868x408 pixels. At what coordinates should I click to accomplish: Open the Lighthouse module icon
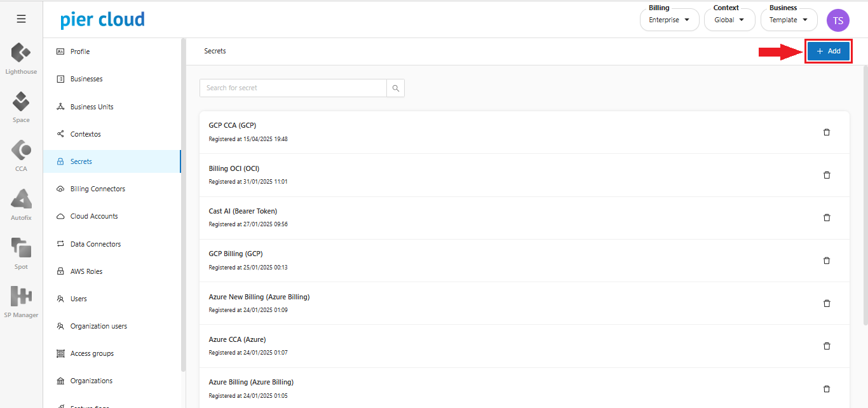click(21, 53)
